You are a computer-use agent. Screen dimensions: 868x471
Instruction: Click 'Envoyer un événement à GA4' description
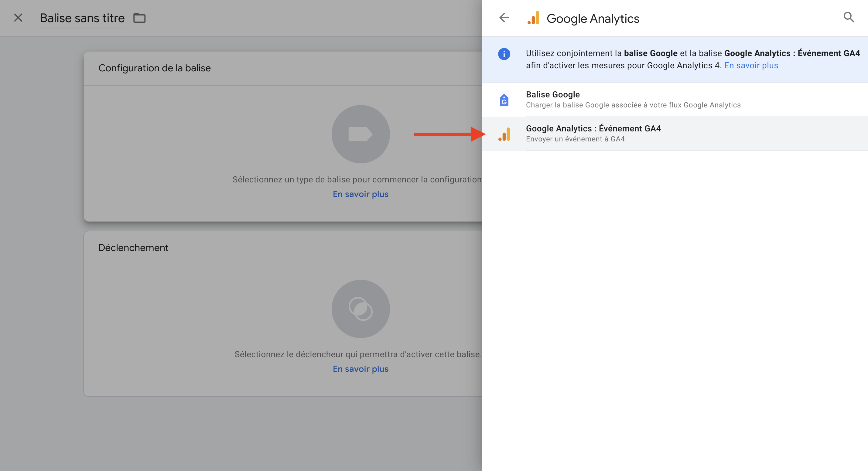(575, 139)
